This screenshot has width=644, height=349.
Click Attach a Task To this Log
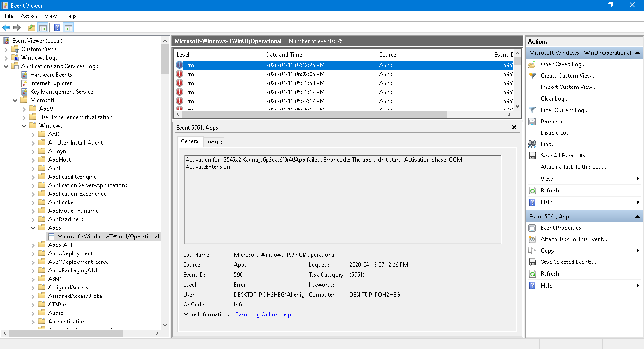[x=573, y=167]
